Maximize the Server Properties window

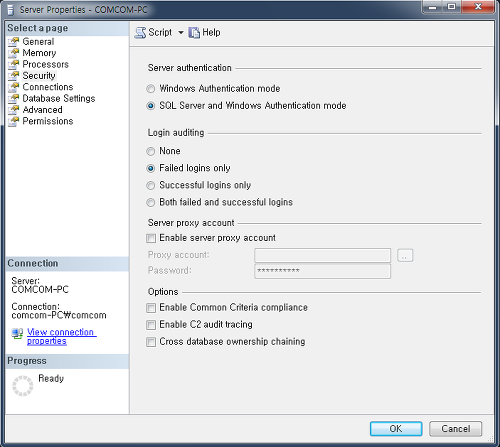pos(452,7)
